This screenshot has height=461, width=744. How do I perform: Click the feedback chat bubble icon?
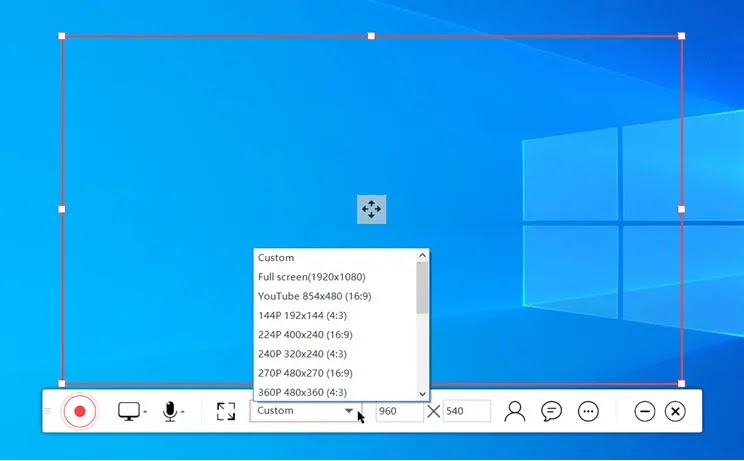pyautogui.click(x=551, y=411)
